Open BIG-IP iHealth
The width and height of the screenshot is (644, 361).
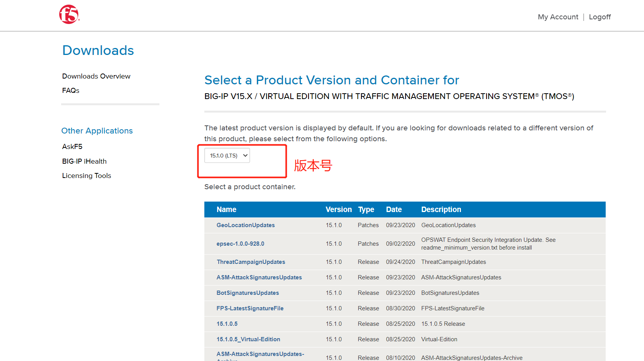(84, 161)
